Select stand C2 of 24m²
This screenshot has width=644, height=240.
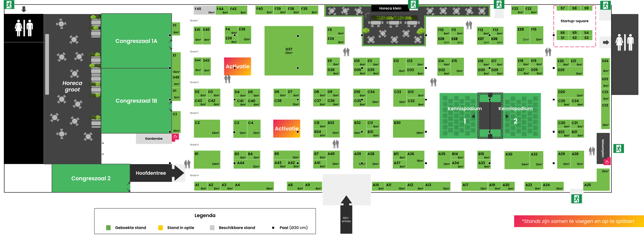point(207,129)
